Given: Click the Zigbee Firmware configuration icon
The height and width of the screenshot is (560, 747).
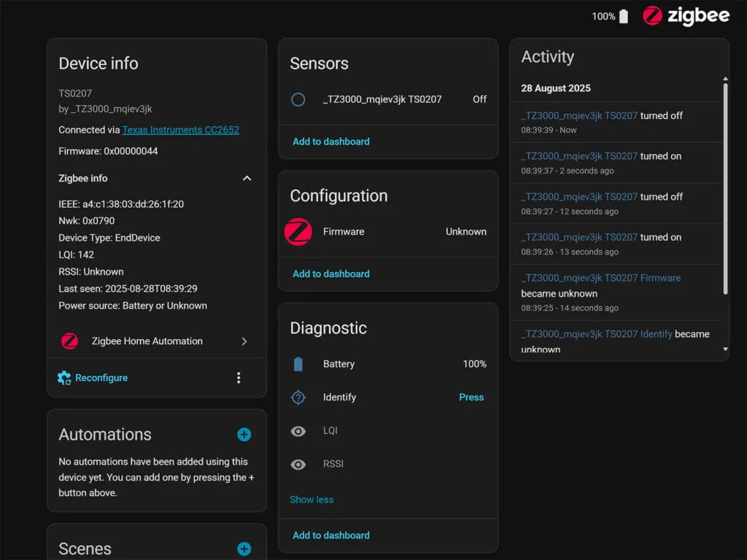Looking at the screenshot, I should [x=298, y=232].
